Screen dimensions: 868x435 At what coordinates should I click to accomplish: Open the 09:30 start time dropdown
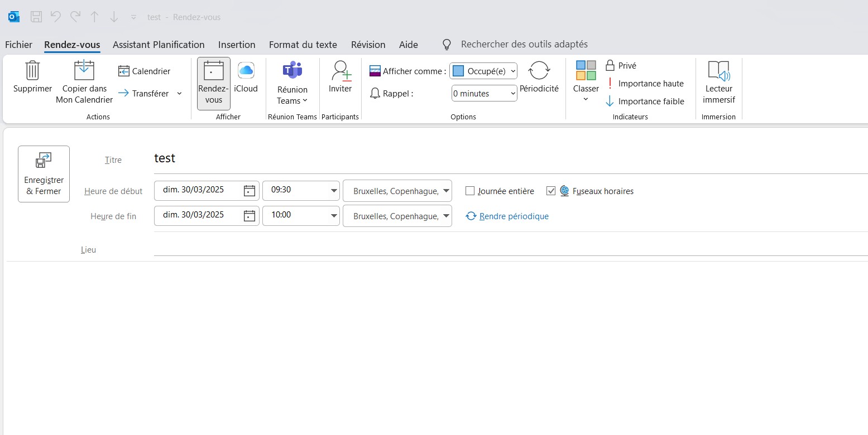pos(301,191)
